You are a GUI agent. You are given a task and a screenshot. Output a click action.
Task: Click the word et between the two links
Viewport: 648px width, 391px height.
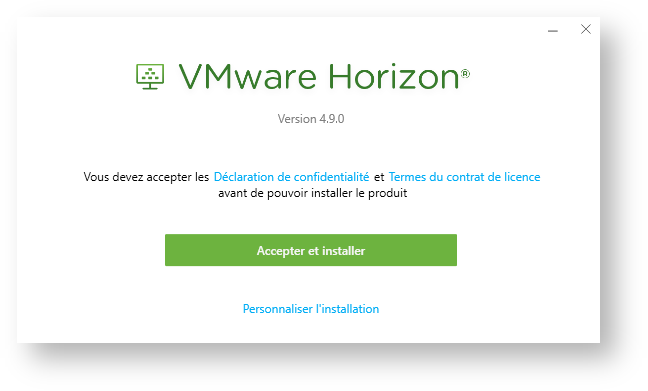(379, 177)
